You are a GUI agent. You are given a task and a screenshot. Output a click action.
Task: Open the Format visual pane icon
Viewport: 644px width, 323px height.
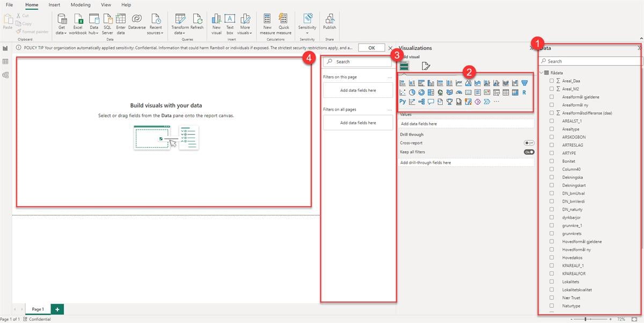[426, 66]
